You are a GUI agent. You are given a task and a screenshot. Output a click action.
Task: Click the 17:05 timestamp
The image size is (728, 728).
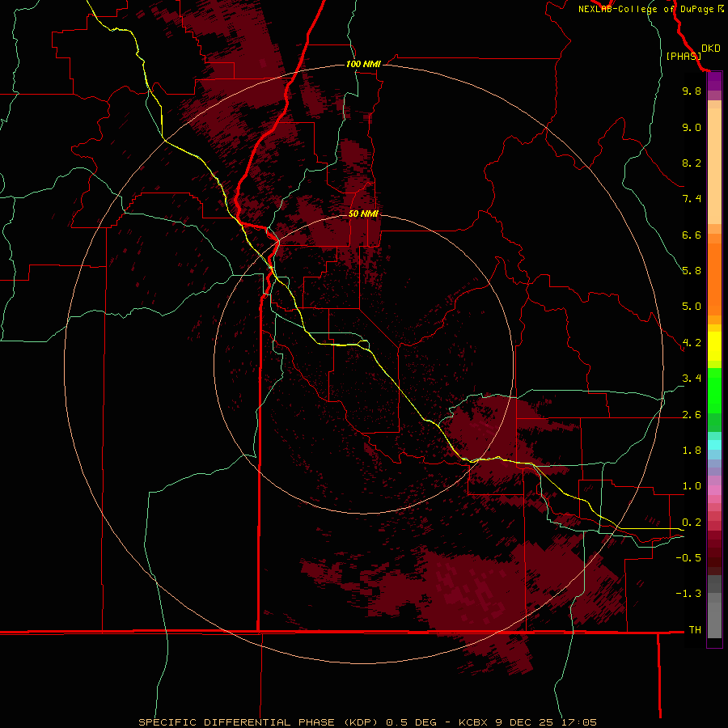pos(578,722)
